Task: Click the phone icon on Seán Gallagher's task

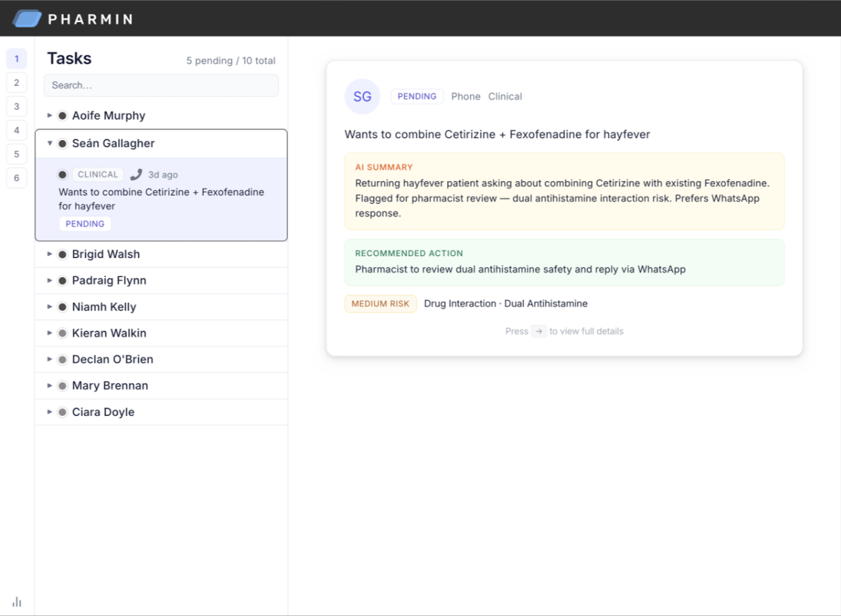Action: click(x=136, y=174)
